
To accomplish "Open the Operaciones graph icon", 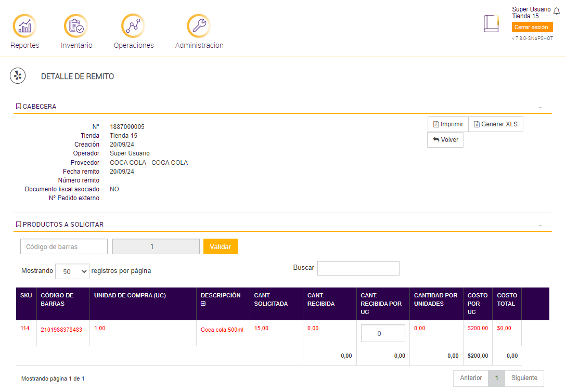I will coord(133,25).
